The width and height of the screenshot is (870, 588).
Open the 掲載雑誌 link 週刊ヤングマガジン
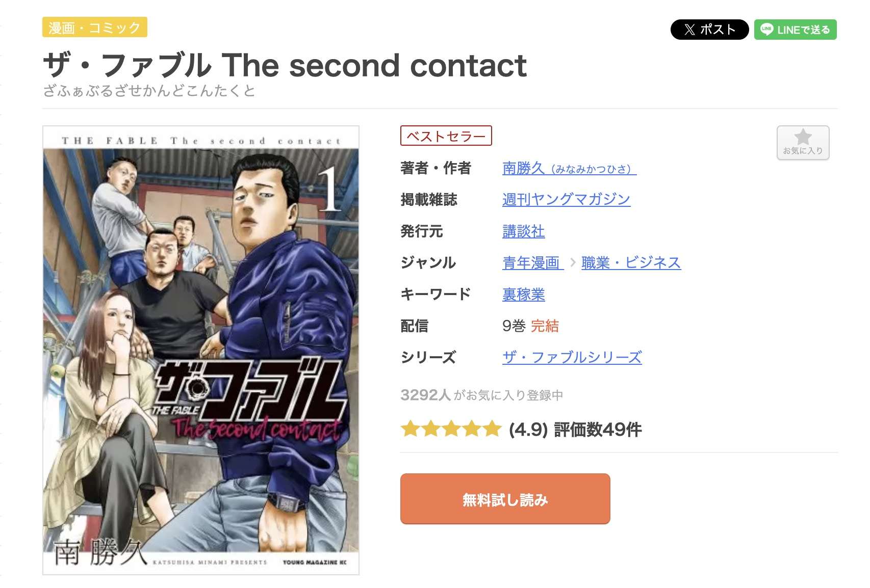(566, 200)
